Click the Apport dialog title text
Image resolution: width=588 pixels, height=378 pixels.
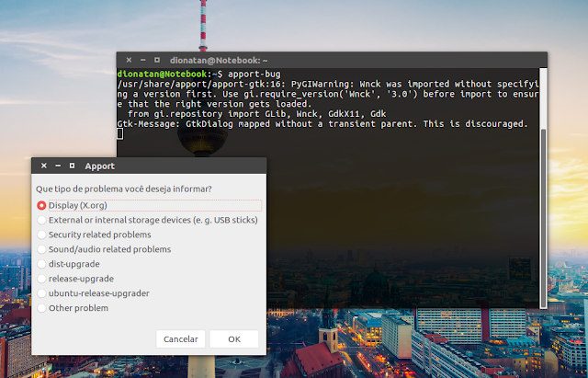[99, 166]
